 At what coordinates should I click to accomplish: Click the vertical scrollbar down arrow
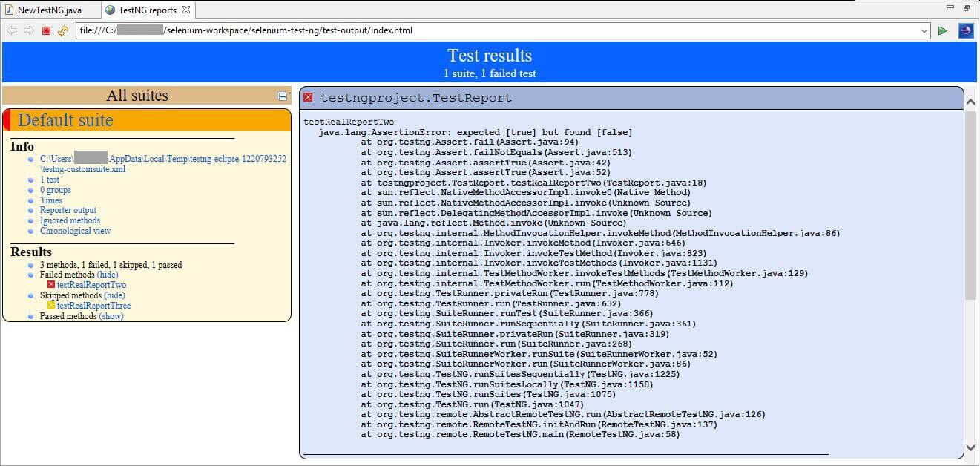tap(970, 447)
